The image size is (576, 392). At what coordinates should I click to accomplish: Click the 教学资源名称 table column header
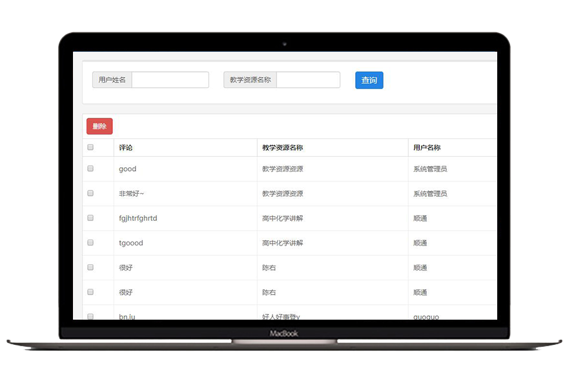pyautogui.click(x=282, y=148)
